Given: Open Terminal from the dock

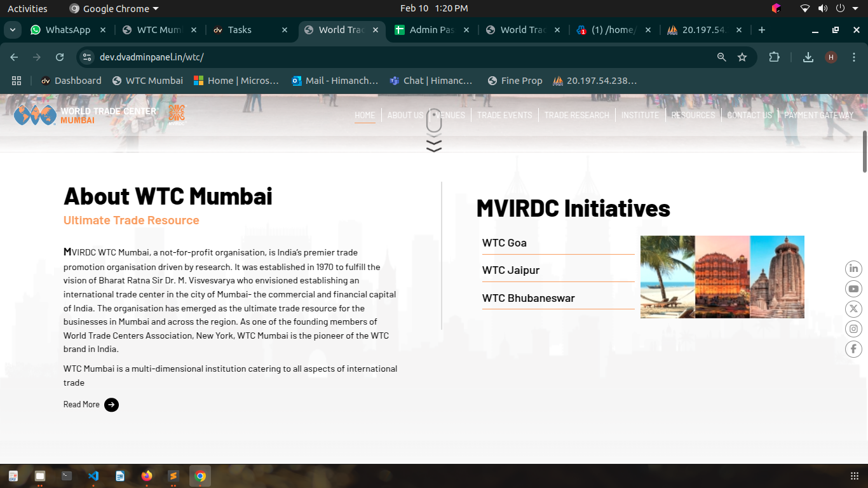Looking at the screenshot, I should 67,475.
